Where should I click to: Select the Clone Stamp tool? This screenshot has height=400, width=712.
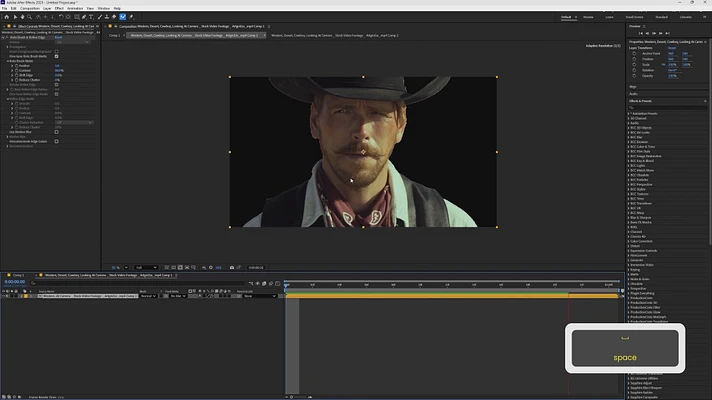(107, 17)
